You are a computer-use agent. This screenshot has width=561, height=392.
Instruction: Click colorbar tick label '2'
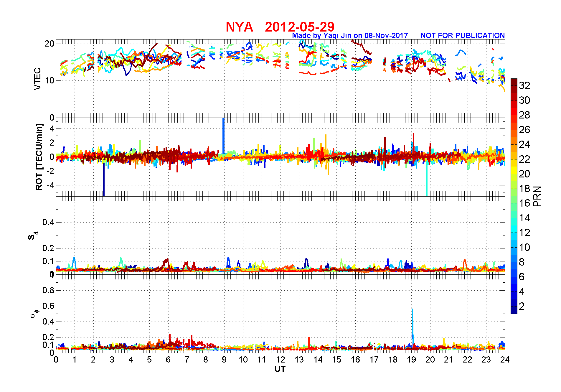tap(522, 306)
